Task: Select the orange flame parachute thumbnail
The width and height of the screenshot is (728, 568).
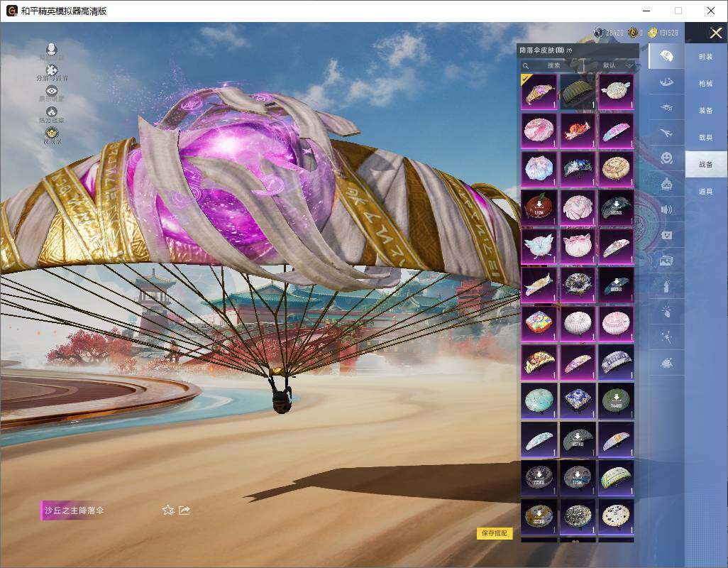Action: click(x=578, y=131)
